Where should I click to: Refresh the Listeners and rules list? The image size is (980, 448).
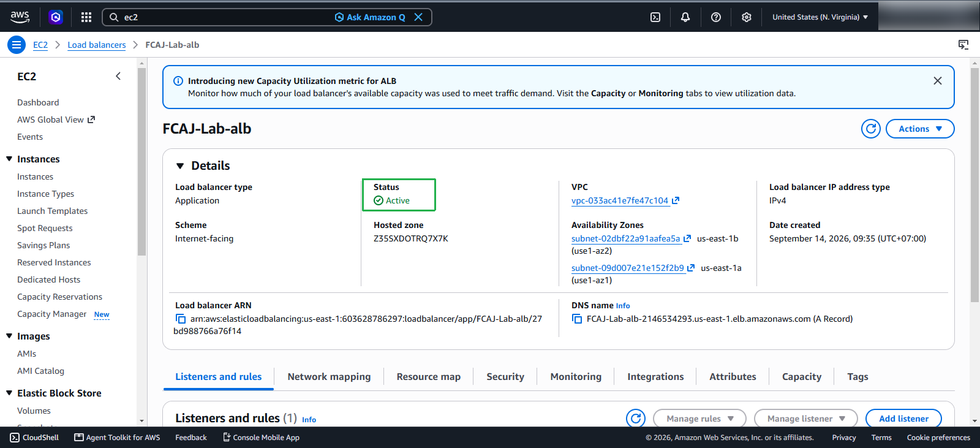tap(636, 419)
